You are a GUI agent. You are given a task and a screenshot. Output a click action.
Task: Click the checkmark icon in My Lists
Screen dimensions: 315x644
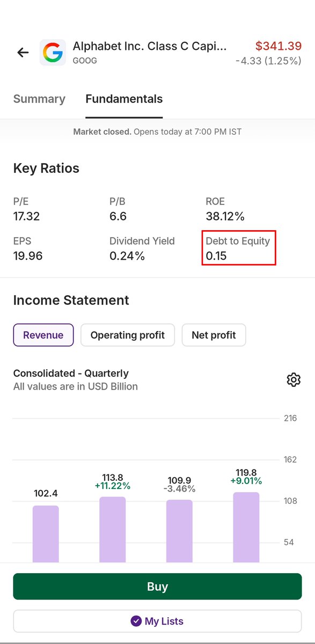point(136,621)
